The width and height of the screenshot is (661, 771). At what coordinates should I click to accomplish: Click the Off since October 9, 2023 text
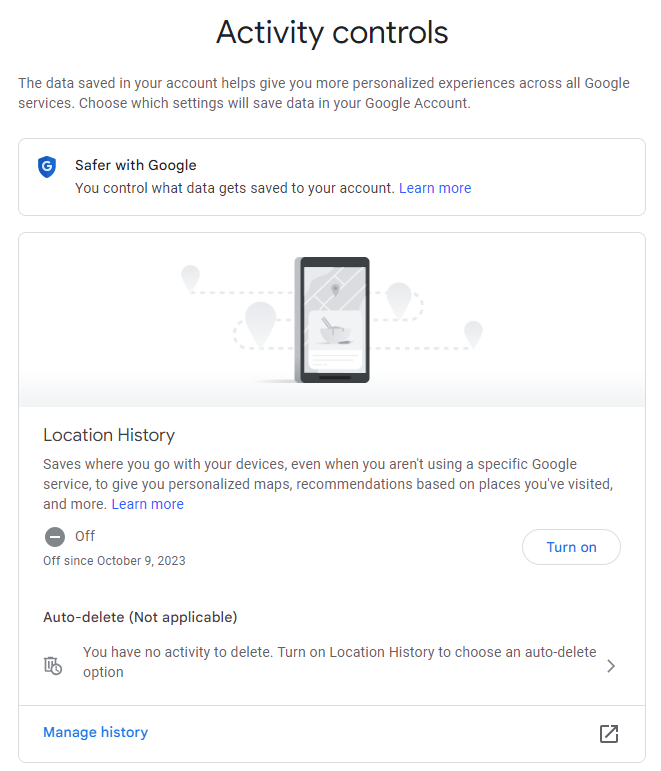[114, 561]
